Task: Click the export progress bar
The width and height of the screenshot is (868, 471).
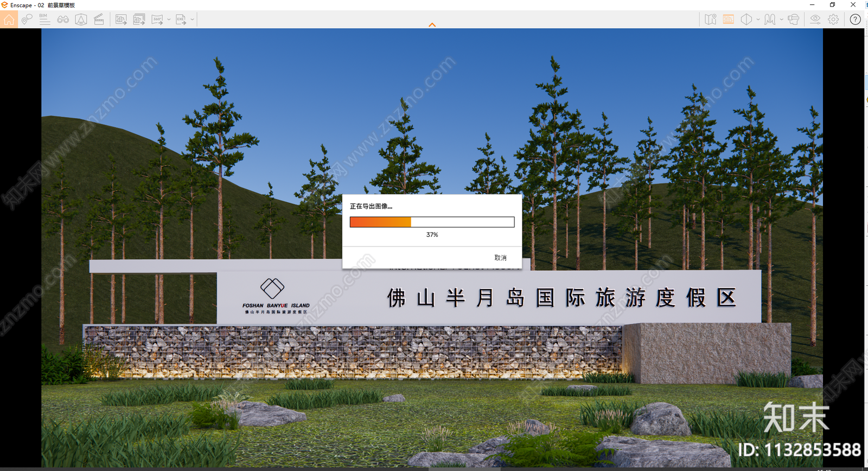Action: click(x=432, y=222)
